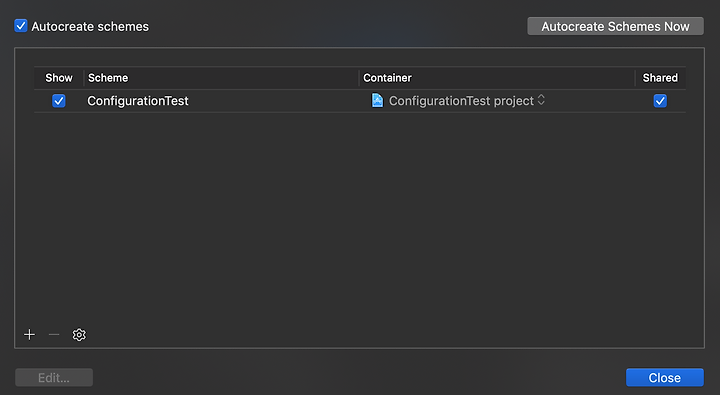Close the Manage Schemes dialog
Screen dimensions: 720x395
(x=664, y=378)
